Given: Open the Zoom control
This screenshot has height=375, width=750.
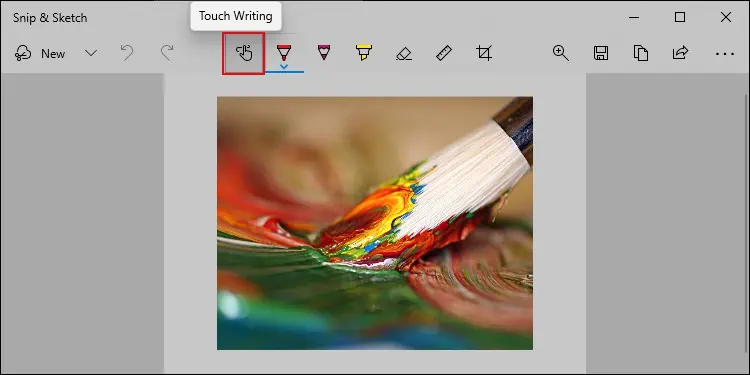Looking at the screenshot, I should [x=561, y=53].
